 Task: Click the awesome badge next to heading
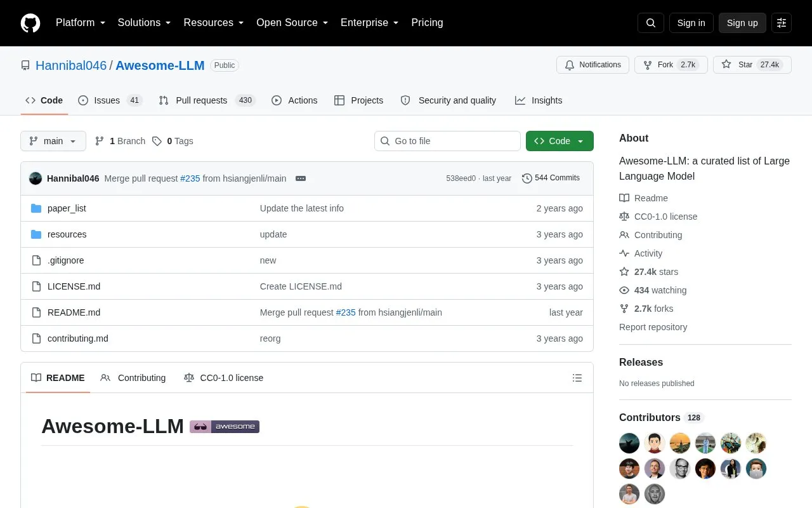[x=225, y=427]
